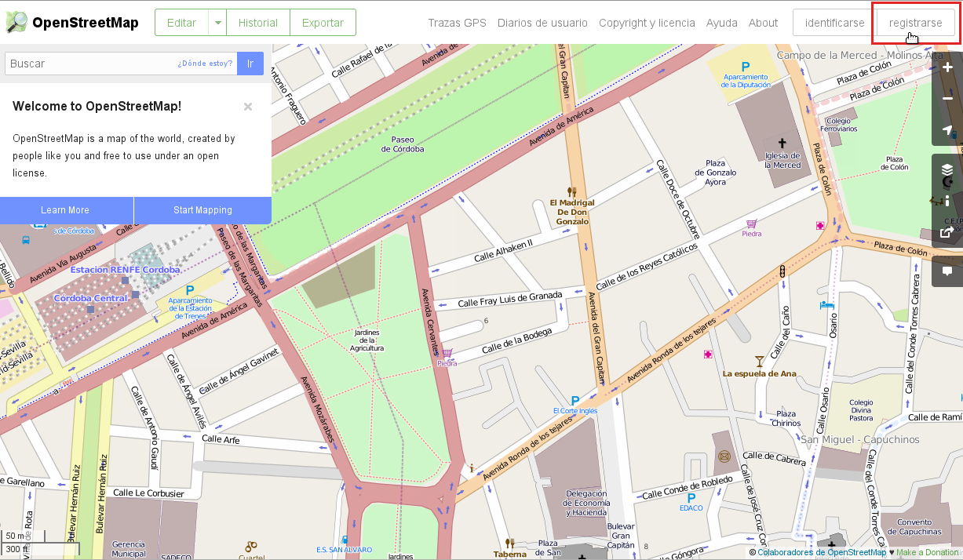Click the traffic light icon on Ronda de los Tejares
This screenshot has height=560, width=963.
pyautogui.click(x=782, y=271)
